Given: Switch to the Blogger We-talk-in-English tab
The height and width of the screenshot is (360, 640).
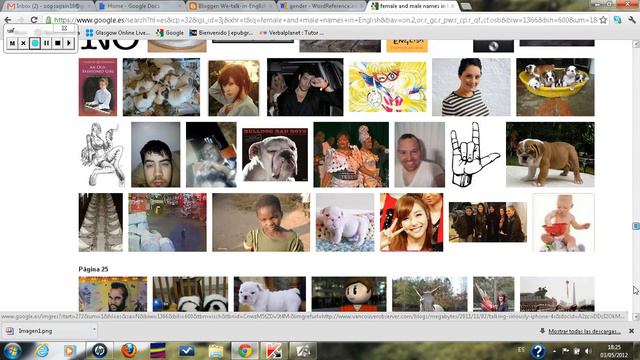Looking at the screenshot, I should click(231, 6).
